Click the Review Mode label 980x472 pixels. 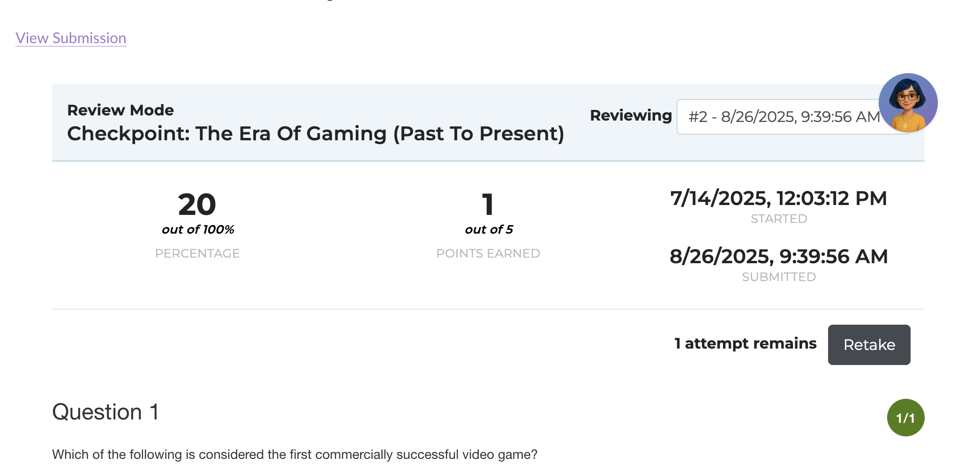click(x=121, y=110)
